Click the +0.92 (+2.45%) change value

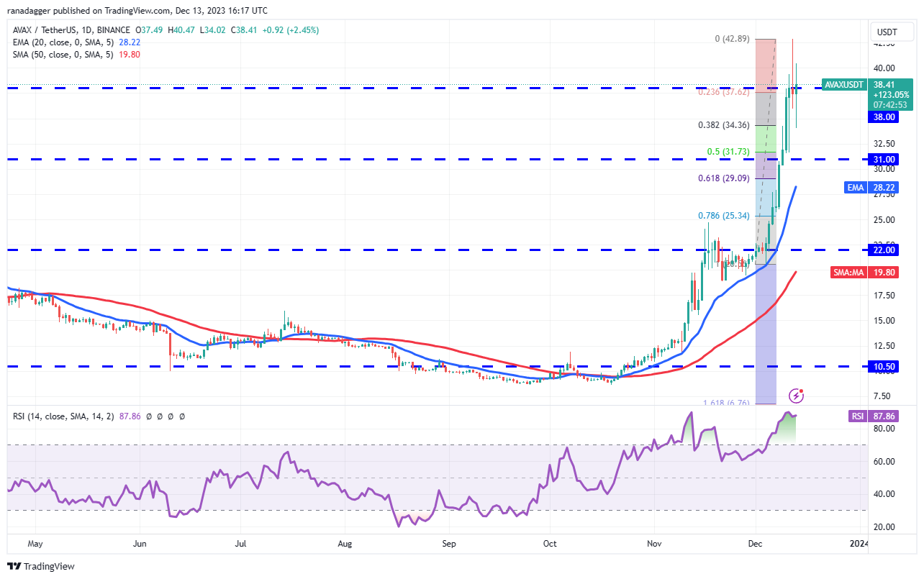pyautogui.click(x=291, y=30)
